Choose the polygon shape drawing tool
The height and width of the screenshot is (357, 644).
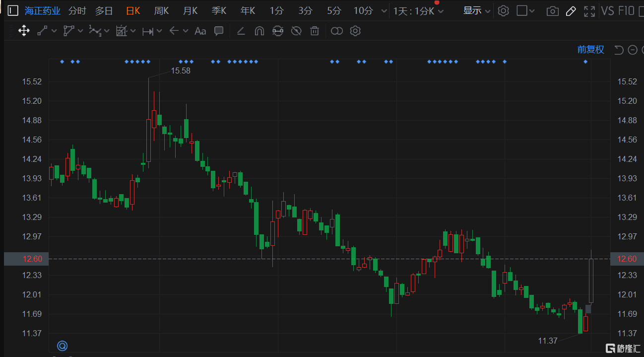[x=68, y=31]
